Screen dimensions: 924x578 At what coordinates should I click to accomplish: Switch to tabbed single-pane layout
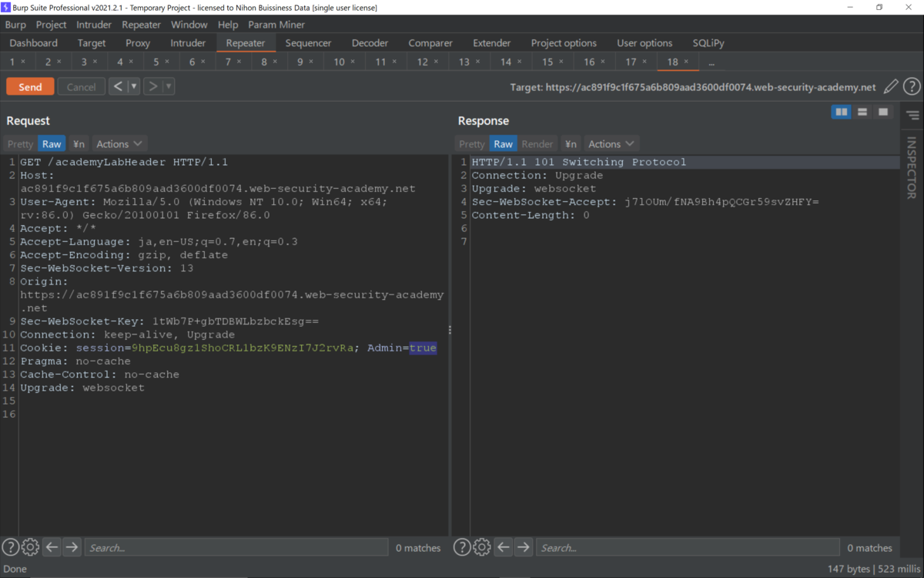(x=883, y=113)
